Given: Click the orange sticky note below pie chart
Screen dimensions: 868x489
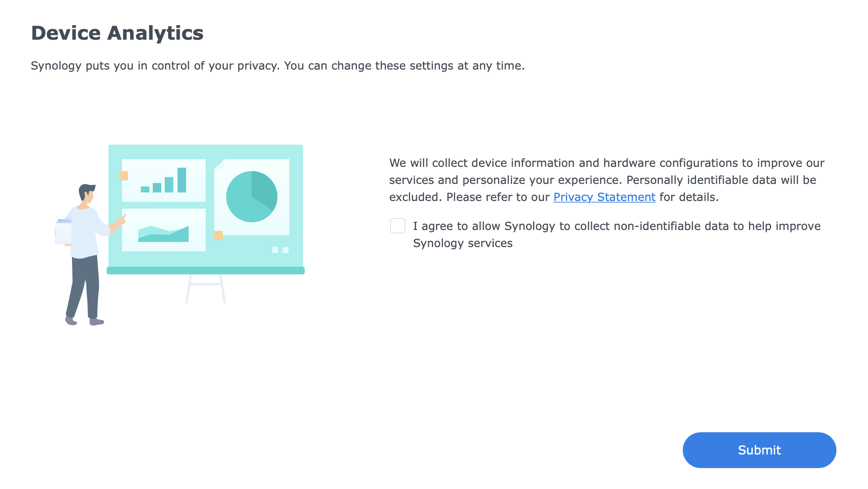Looking at the screenshot, I should [218, 235].
